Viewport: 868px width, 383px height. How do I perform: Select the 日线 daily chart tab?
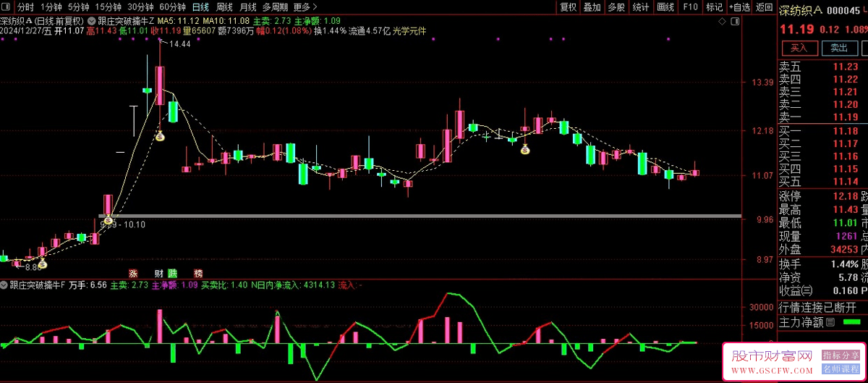200,7
